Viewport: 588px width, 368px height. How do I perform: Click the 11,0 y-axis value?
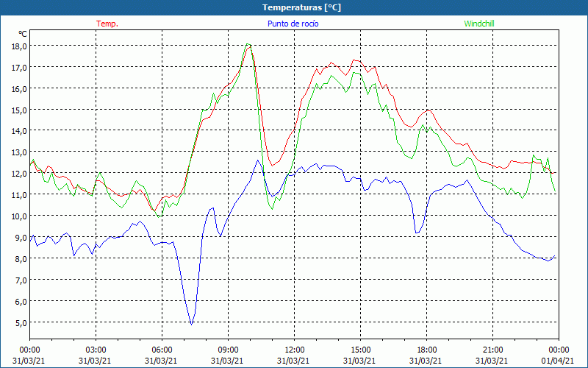pos(20,194)
